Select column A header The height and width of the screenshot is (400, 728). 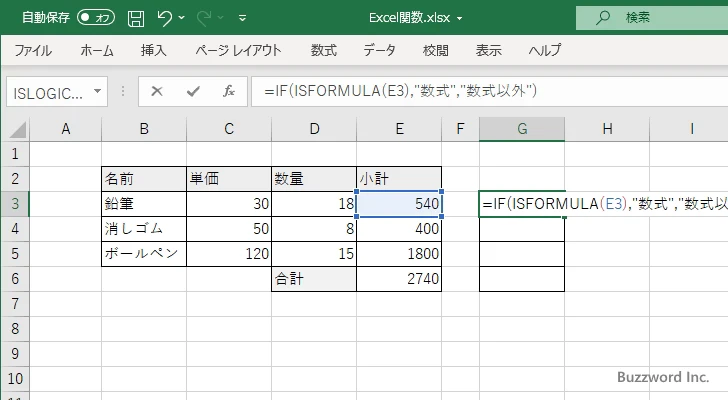click(x=65, y=129)
